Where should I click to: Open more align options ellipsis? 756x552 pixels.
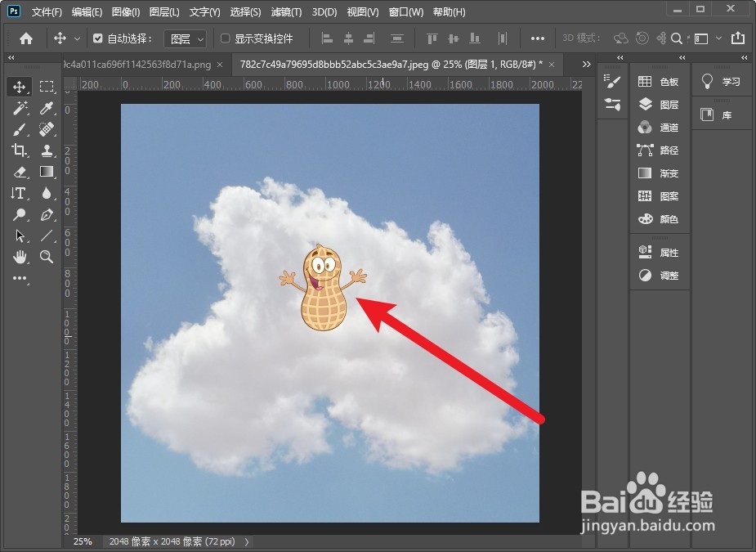click(x=538, y=38)
